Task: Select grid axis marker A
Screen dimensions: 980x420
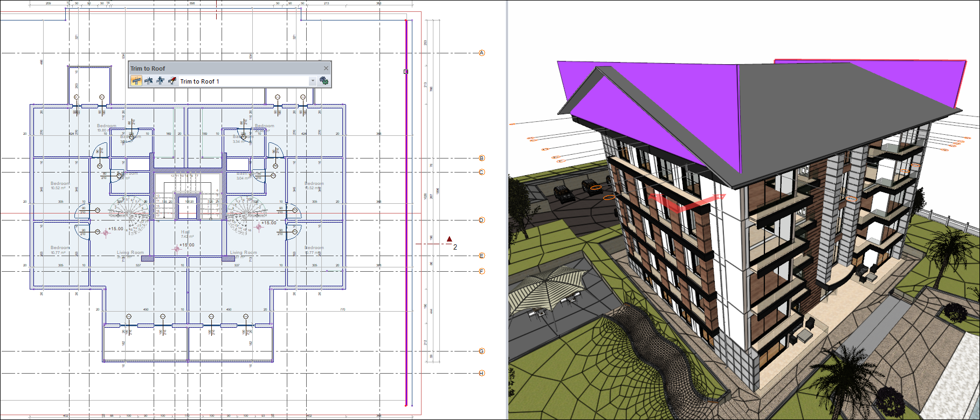Action: click(x=482, y=53)
